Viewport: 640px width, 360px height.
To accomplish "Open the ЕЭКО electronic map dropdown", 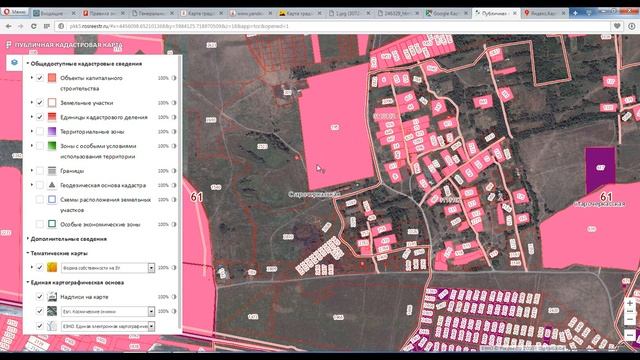I will click(x=151, y=326).
